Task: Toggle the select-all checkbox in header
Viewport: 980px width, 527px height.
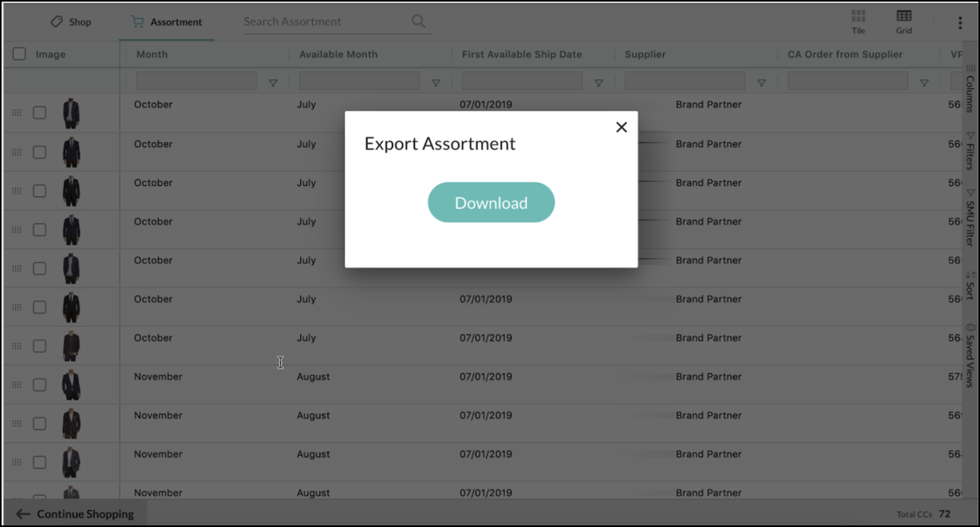Action: pos(19,54)
